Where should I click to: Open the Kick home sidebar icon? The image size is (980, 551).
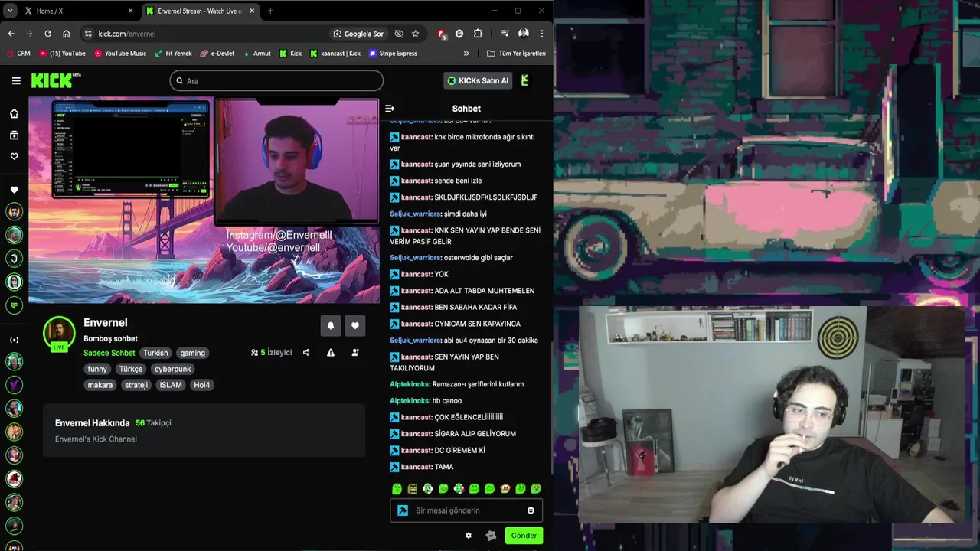pos(14,113)
